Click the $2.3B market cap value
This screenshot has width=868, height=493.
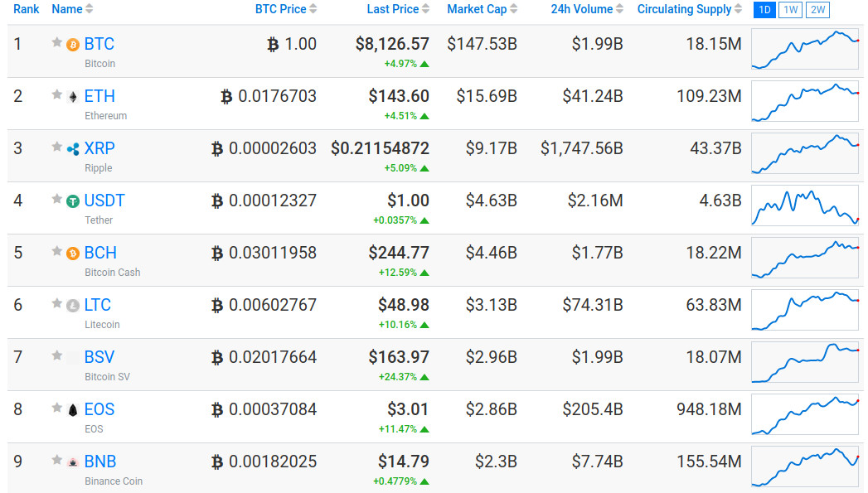[496, 462]
